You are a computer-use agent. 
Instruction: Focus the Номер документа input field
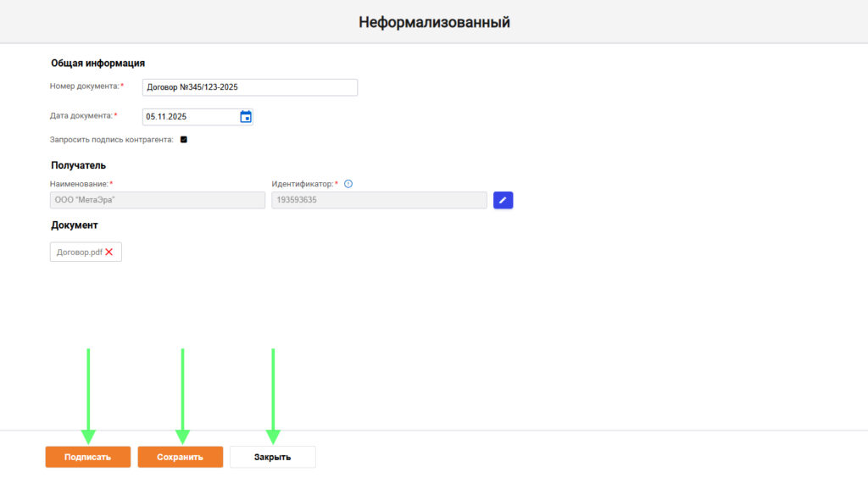(249, 87)
